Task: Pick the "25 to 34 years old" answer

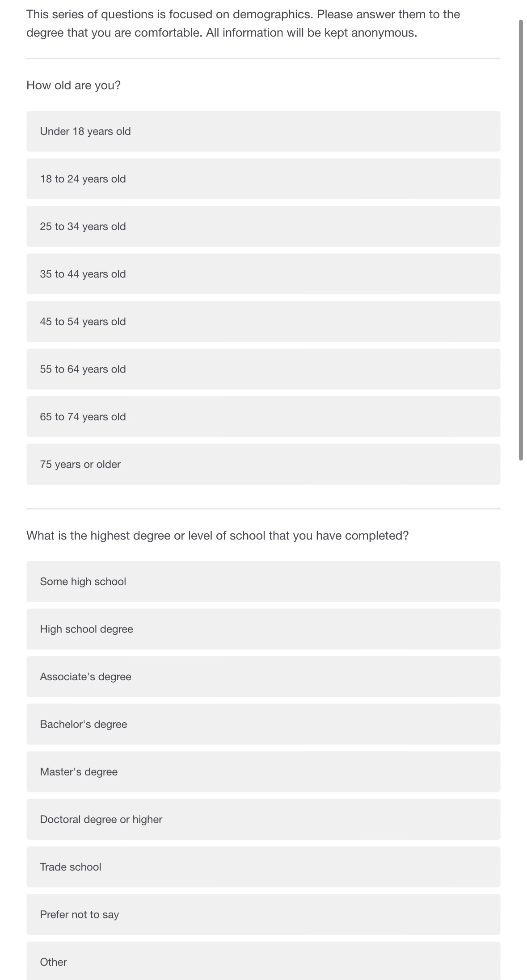Action: (x=263, y=226)
